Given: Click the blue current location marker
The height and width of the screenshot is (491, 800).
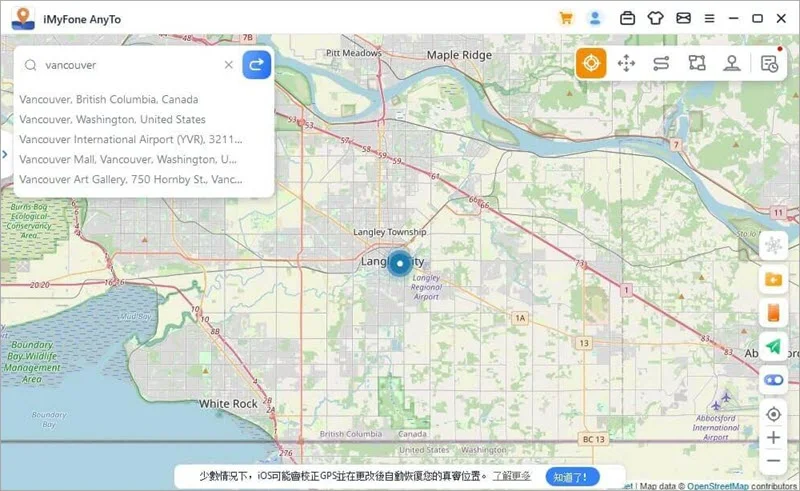Looking at the screenshot, I should click(x=399, y=263).
